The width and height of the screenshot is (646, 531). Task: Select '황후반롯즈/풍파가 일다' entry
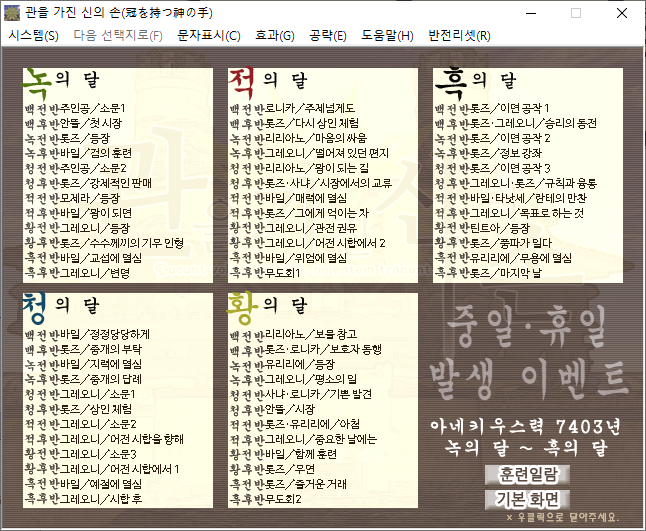pos(493,243)
